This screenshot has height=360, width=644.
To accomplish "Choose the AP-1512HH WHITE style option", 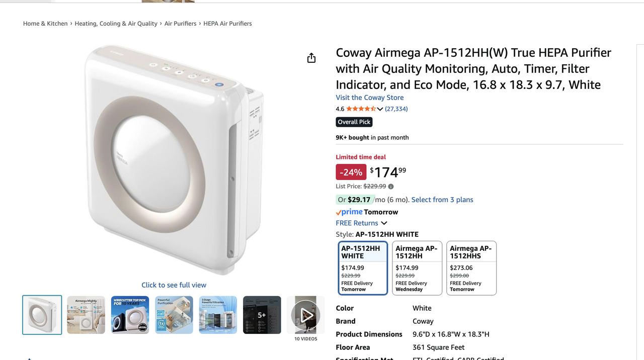I will [363, 268].
